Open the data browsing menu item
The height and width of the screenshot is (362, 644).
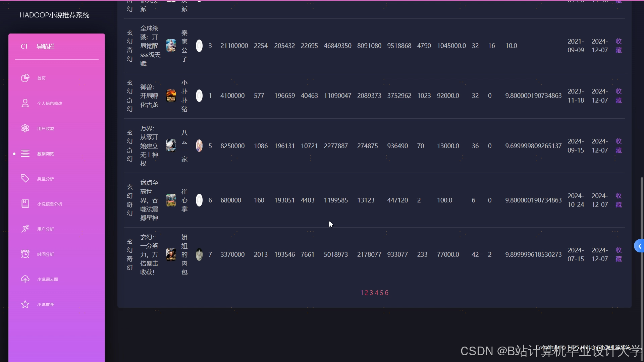(x=45, y=154)
